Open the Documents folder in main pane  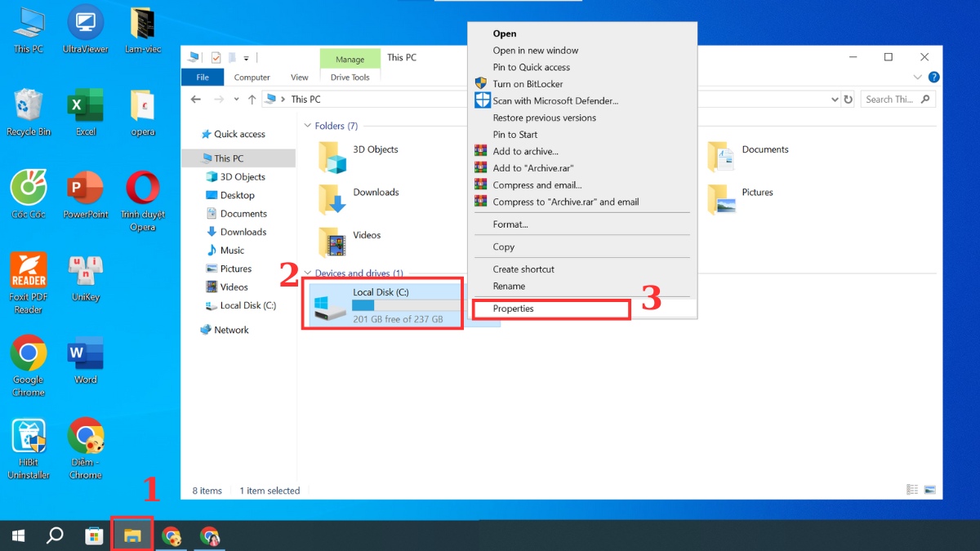tap(748, 157)
